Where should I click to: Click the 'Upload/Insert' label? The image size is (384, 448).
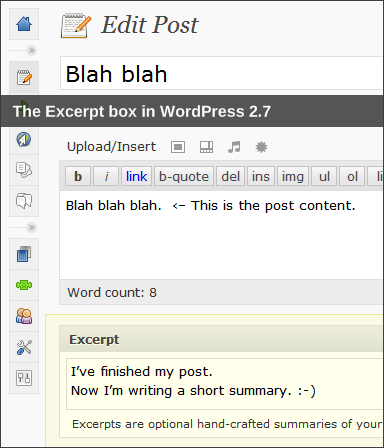tap(111, 147)
